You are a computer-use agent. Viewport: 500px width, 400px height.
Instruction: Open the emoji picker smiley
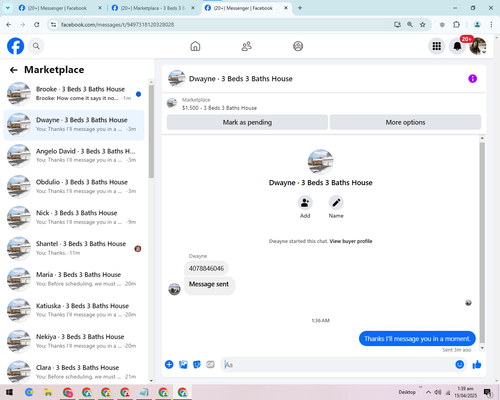pyautogui.click(x=460, y=364)
